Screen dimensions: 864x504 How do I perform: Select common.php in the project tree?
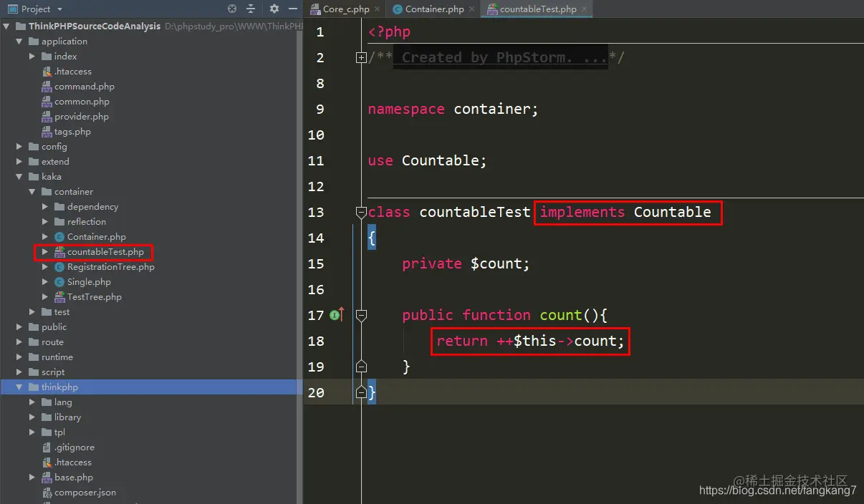point(82,102)
